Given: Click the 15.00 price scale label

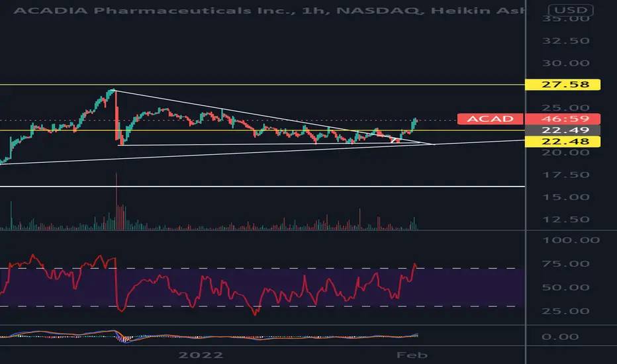Looking at the screenshot, I should point(565,197).
